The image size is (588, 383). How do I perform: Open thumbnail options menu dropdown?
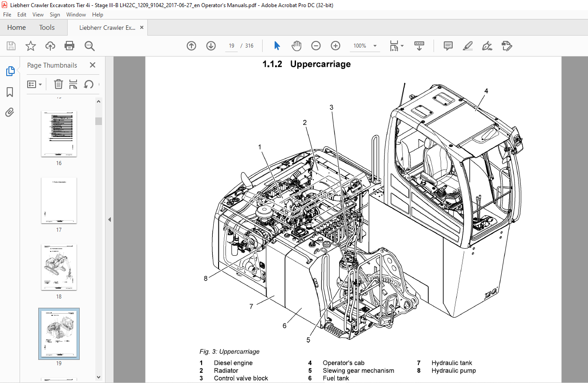click(34, 84)
